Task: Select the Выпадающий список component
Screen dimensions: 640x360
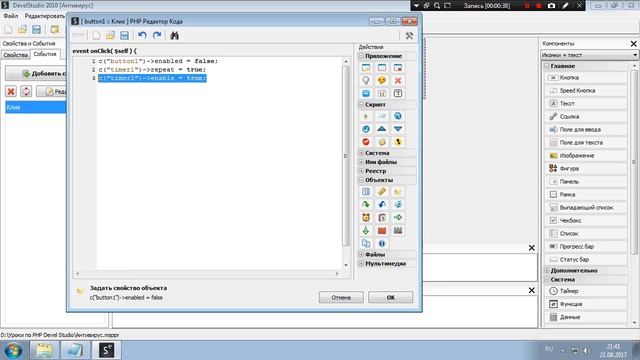Action: tap(586, 207)
